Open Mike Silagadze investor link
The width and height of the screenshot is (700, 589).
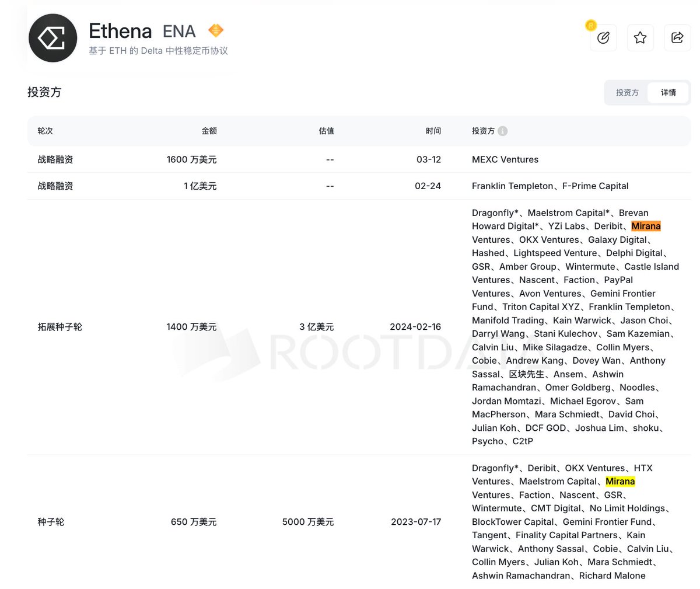pyautogui.click(x=555, y=347)
